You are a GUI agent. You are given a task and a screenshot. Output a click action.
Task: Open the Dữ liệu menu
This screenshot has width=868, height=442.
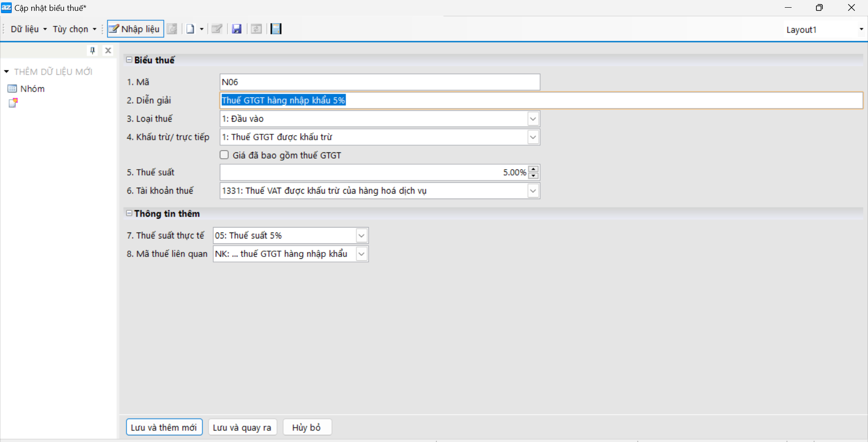click(x=28, y=29)
